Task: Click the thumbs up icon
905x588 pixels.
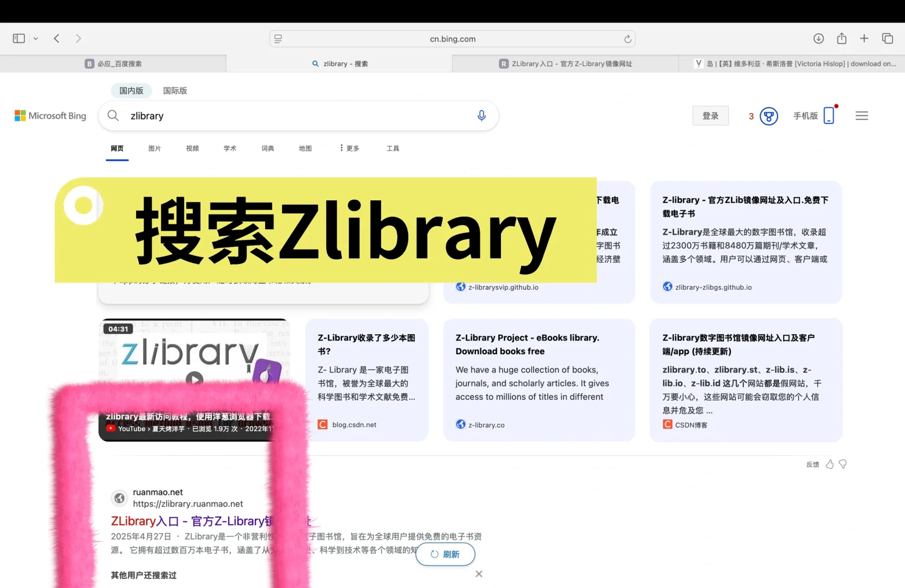Action: [830, 464]
